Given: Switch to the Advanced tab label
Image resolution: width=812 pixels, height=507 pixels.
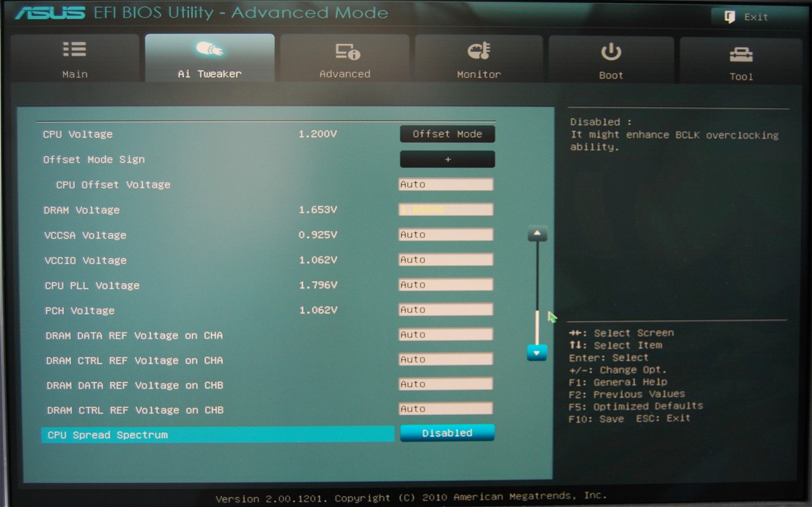Looking at the screenshot, I should click(x=344, y=74).
